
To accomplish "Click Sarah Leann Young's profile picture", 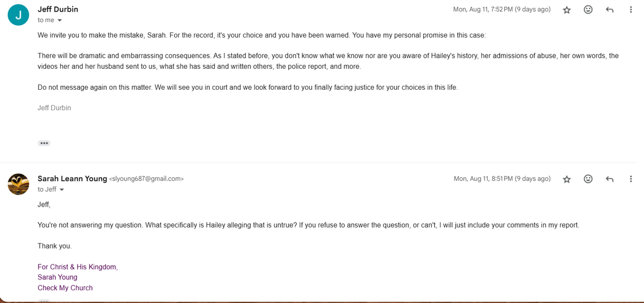I will [18, 184].
